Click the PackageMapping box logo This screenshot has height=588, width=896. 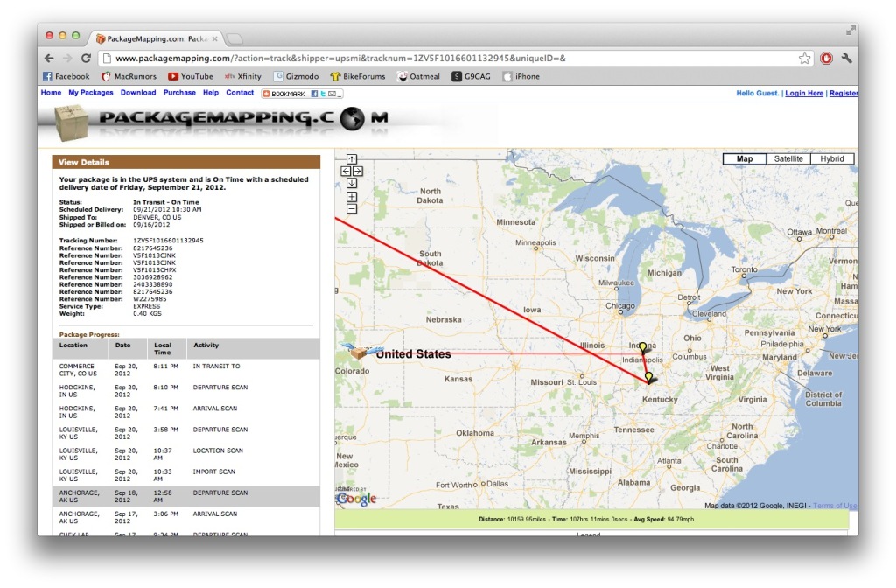point(72,122)
